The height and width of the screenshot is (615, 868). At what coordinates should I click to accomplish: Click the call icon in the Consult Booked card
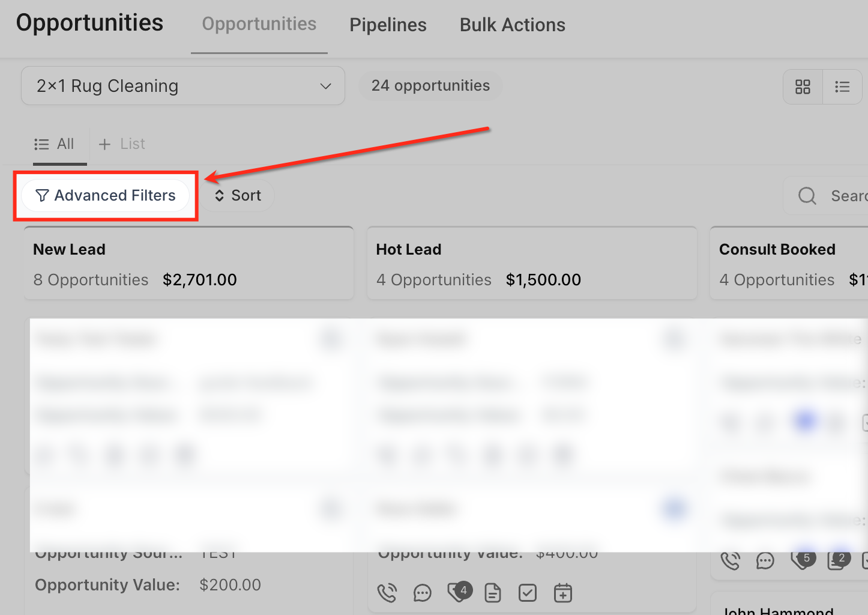tap(731, 561)
